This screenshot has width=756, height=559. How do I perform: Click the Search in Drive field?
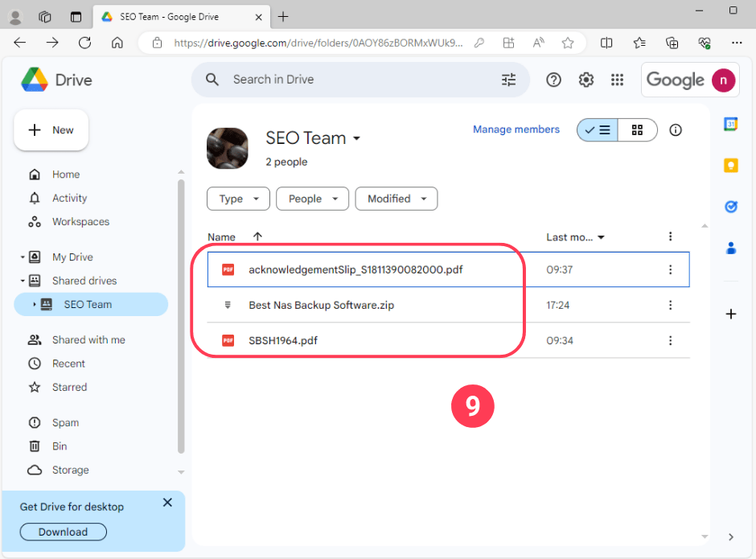pyautogui.click(x=354, y=80)
